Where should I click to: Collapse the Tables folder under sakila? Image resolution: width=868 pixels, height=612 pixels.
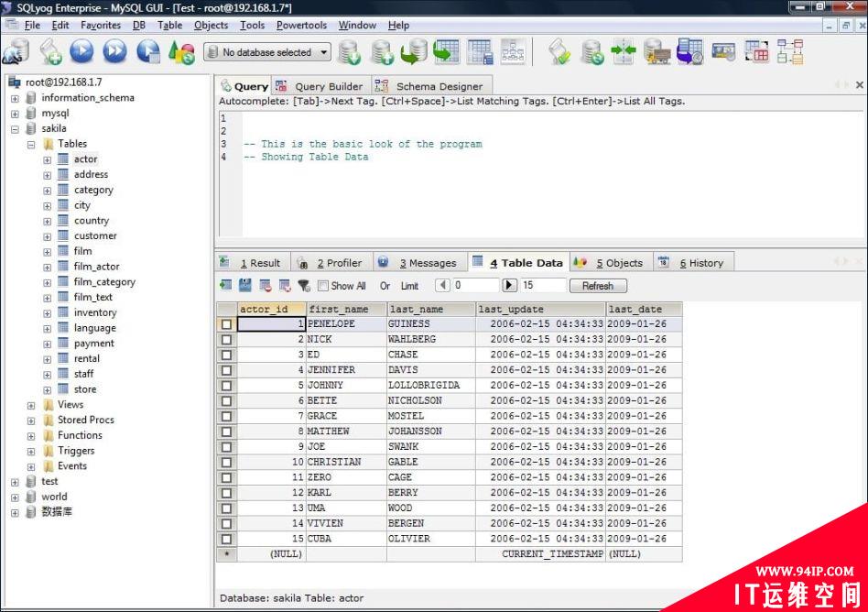click(x=31, y=145)
